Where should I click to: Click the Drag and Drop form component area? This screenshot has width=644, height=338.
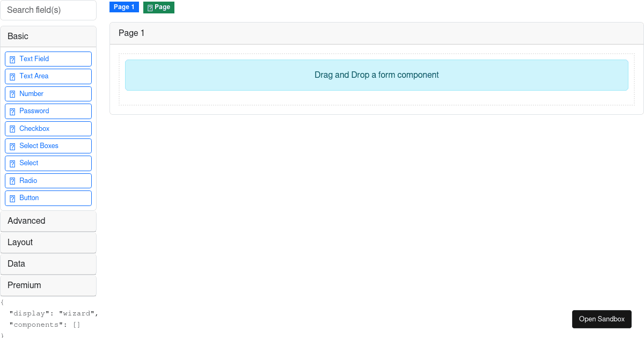[376, 75]
